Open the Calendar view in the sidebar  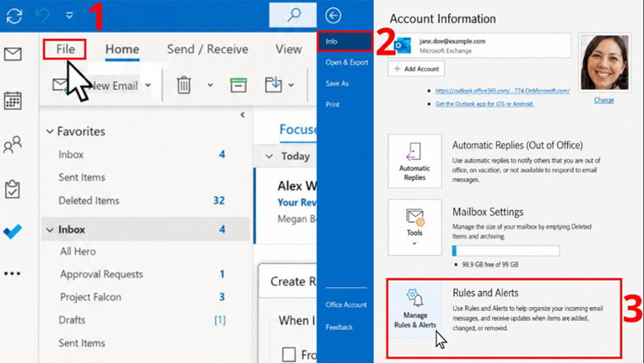pyautogui.click(x=12, y=101)
